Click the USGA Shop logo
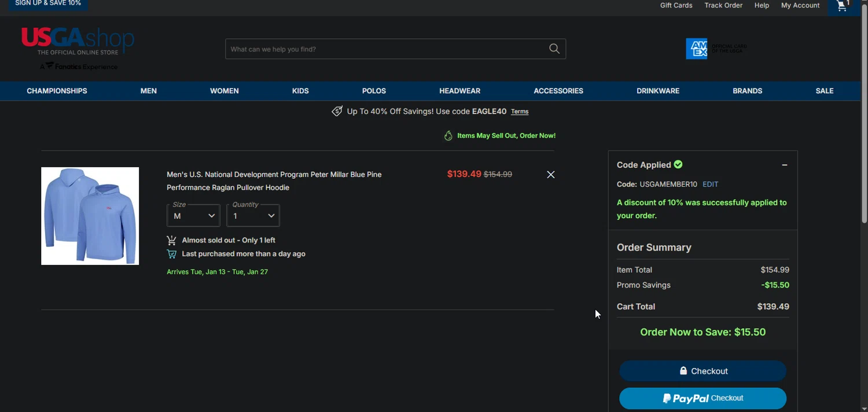Image resolution: width=868 pixels, height=412 pixels. click(x=78, y=41)
